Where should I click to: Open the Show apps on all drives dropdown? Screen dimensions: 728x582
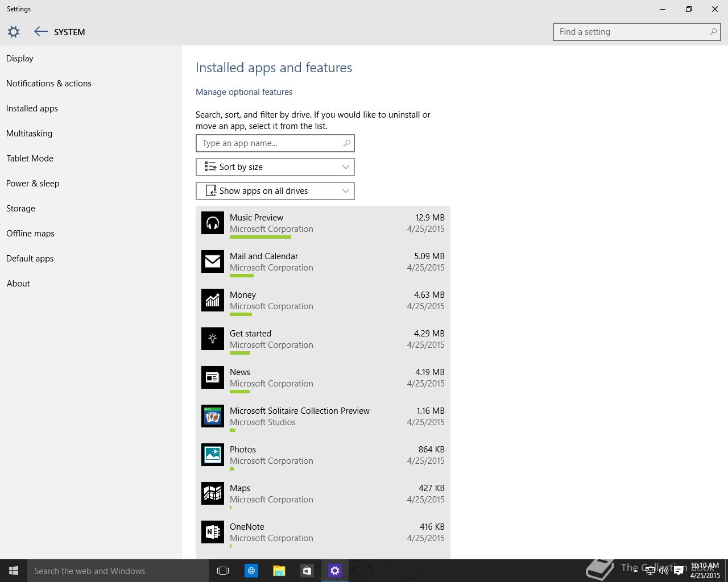click(x=275, y=191)
